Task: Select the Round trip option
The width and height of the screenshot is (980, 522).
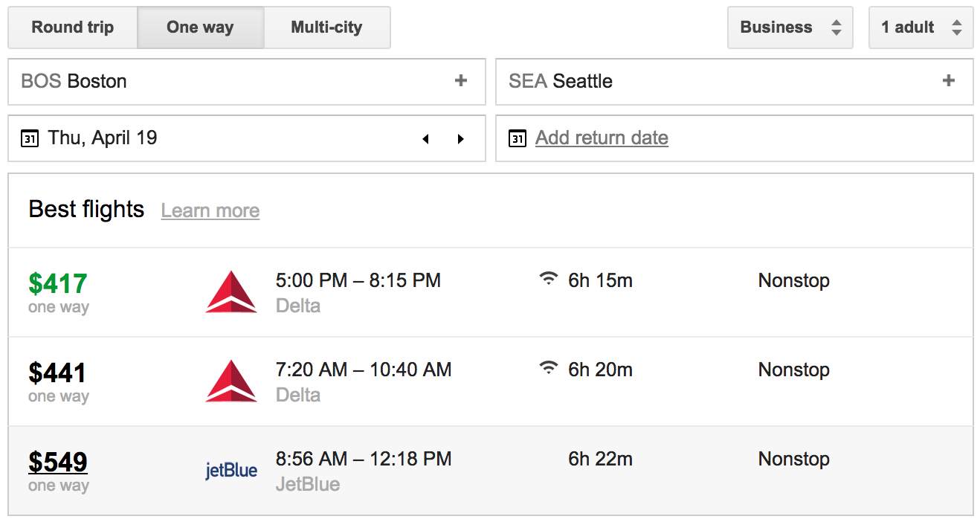Action: click(73, 28)
